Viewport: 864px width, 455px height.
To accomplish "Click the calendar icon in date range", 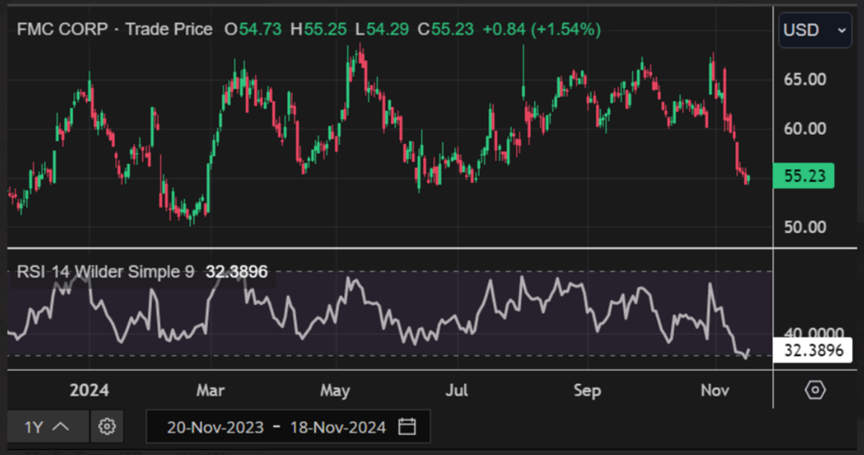I will 407,427.
